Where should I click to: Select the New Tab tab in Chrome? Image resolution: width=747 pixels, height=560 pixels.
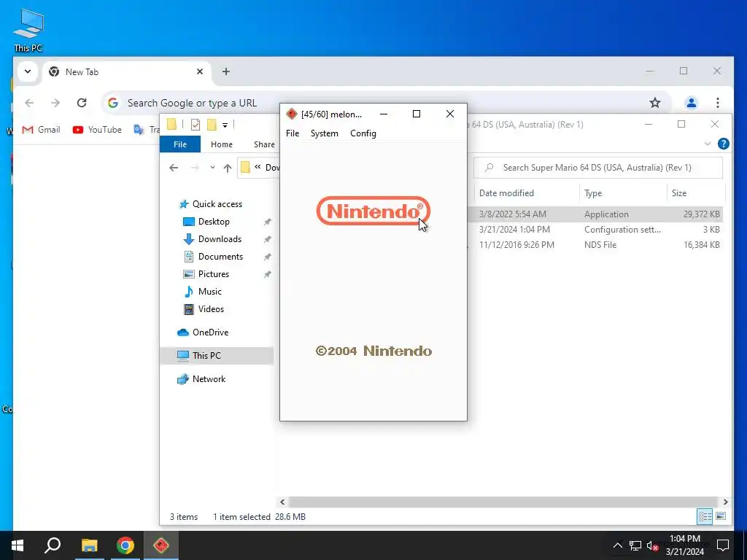(x=127, y=72)
